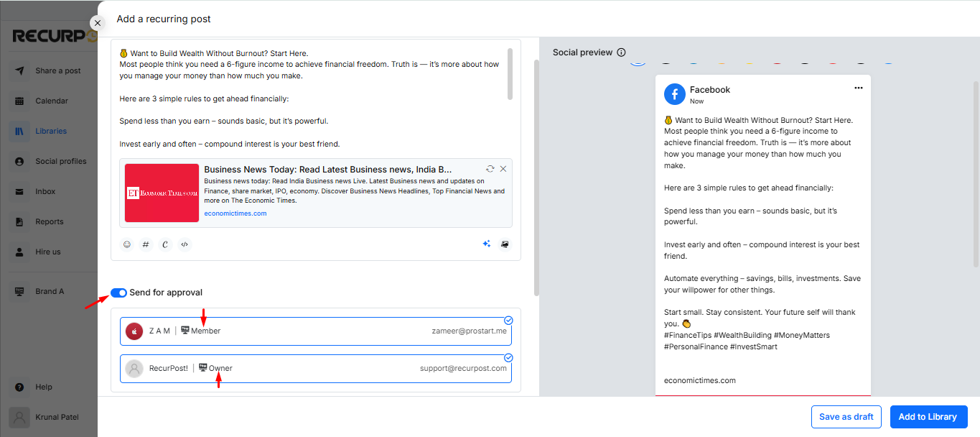Remove the link preview using its X icon

coord(503,168)
